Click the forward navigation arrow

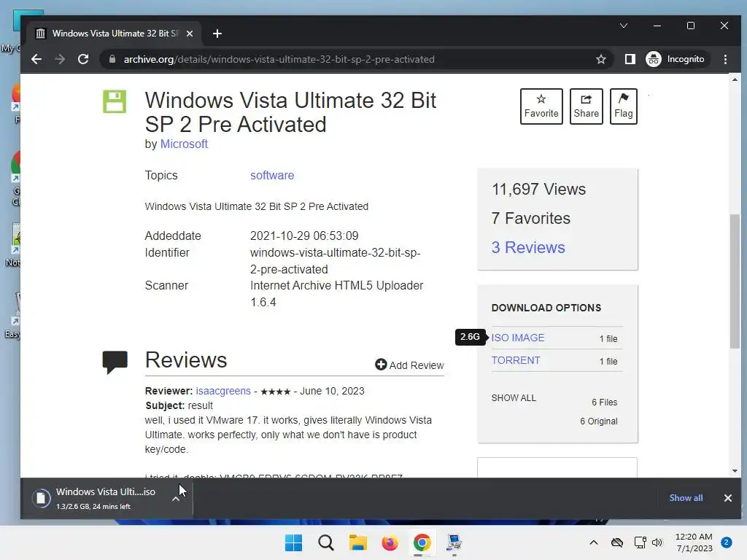60,59
